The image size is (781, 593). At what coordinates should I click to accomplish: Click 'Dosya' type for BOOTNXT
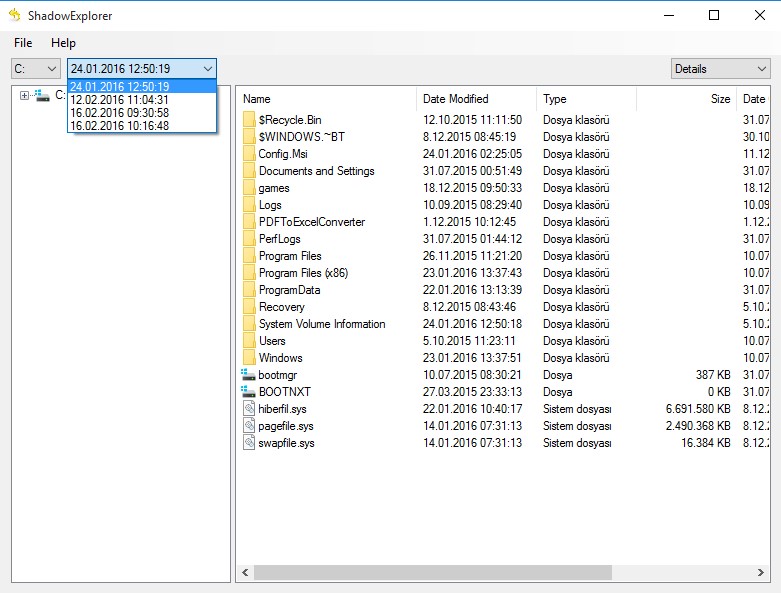pos(557,392)
